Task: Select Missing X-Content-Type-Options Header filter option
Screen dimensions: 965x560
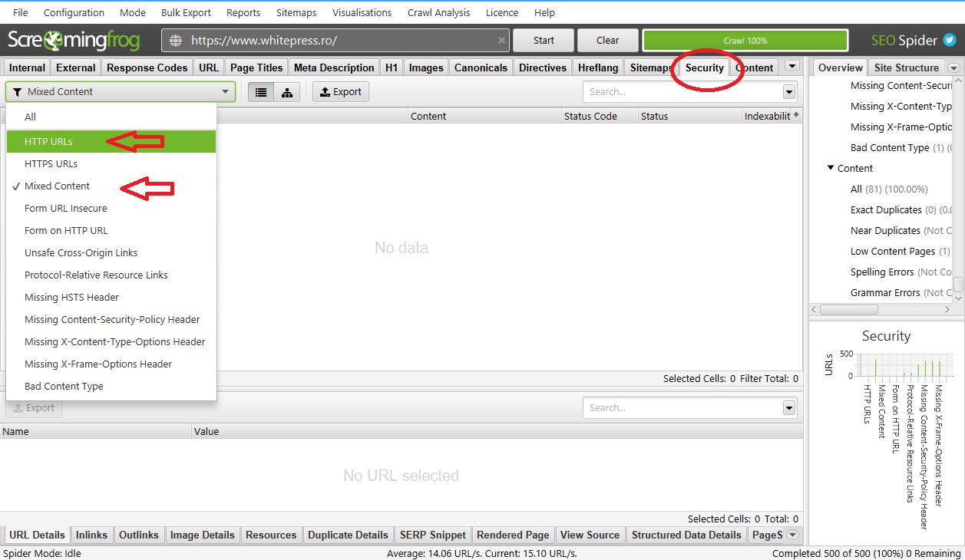Action: click(x=111, y=341)
